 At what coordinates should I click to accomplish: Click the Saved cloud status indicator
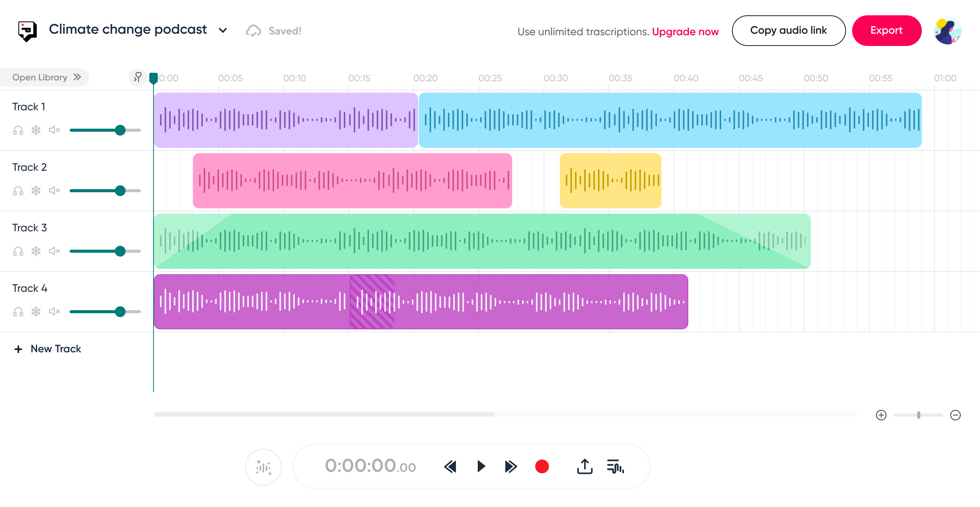pos(273,30)
